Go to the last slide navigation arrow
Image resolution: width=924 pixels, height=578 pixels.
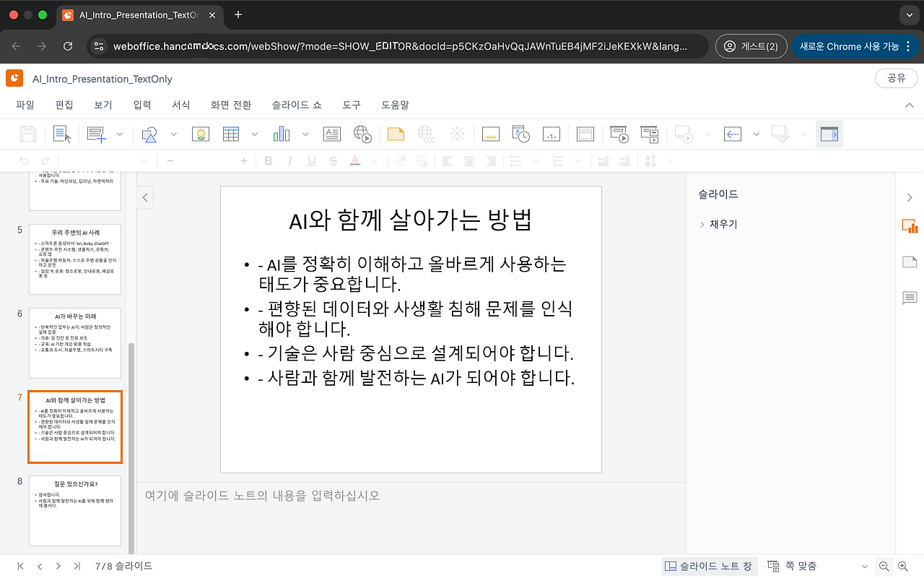(77, 566)
